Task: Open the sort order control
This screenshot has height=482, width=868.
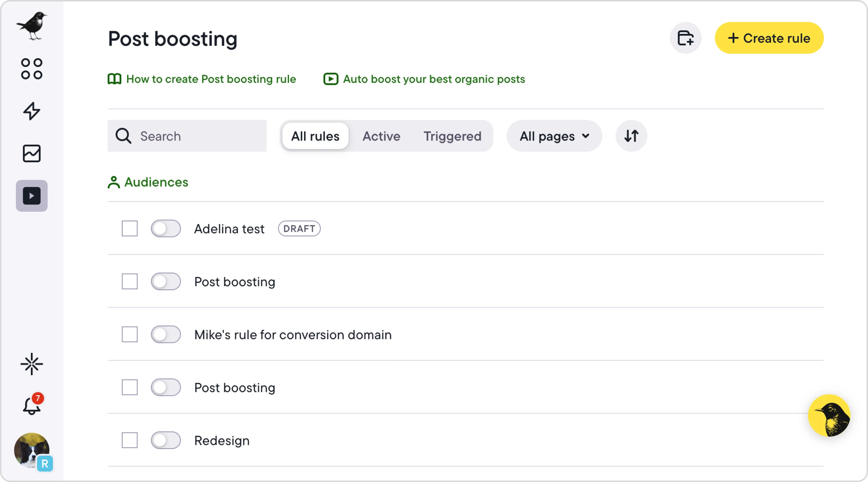Action: pyautogui.click(x=631, y=136)
